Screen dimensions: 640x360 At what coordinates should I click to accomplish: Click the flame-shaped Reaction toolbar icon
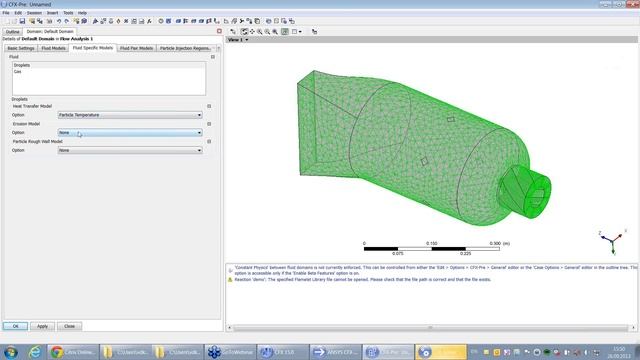118,21
